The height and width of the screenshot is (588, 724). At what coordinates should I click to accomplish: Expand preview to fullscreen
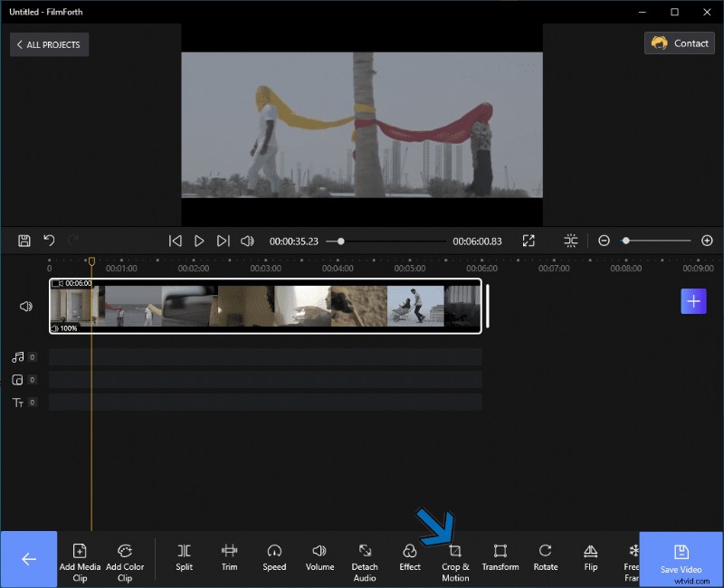pyautogui.click(x=529, y=241)
